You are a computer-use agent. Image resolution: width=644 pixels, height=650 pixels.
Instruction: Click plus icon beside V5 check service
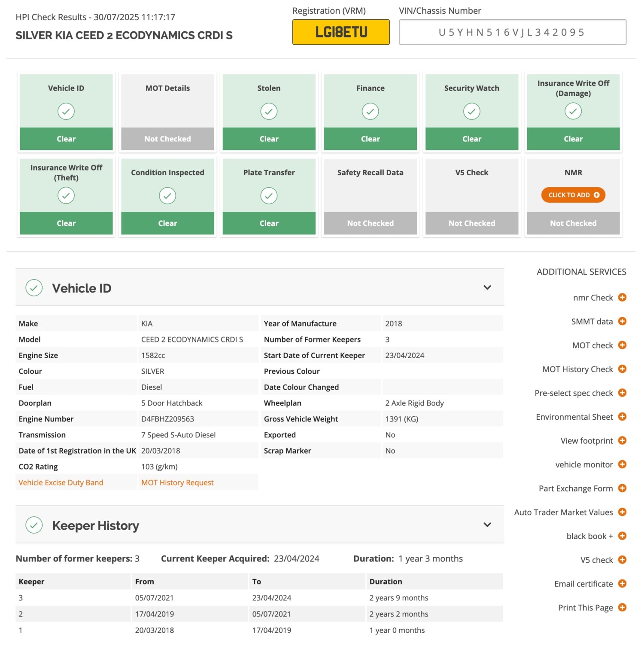click(622, 559)
